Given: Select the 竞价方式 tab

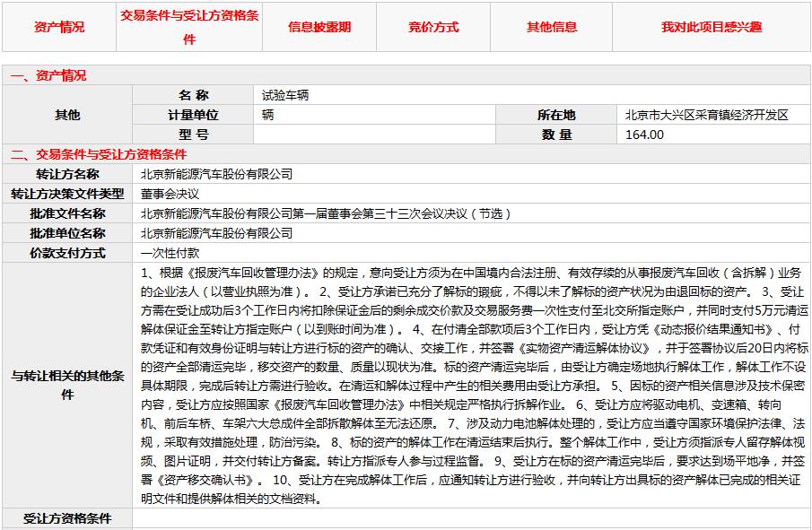Looking at the screenshot, I should coord(433,27).
